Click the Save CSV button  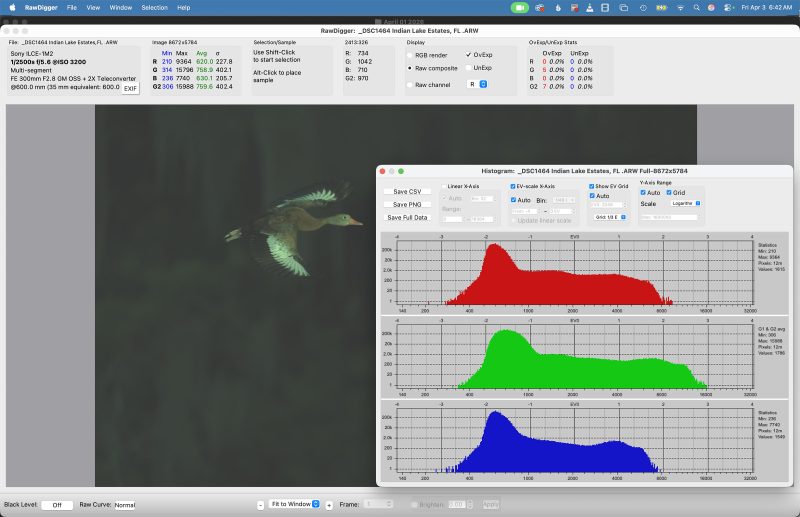407,192
